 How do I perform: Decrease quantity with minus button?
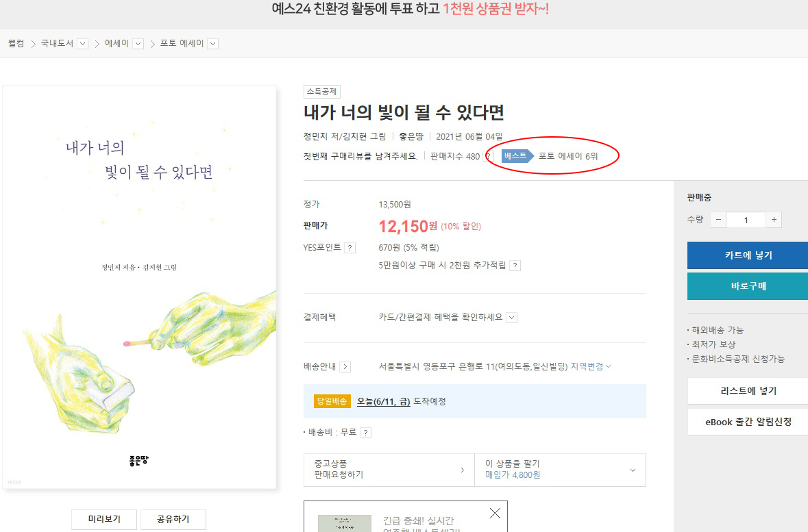point(718,220)
